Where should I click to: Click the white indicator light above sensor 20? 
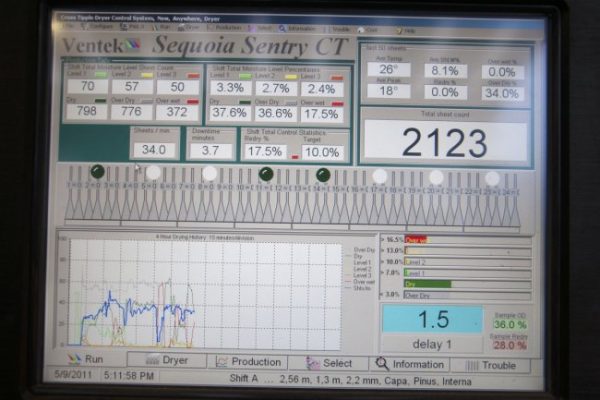click(x=436, y=177)
